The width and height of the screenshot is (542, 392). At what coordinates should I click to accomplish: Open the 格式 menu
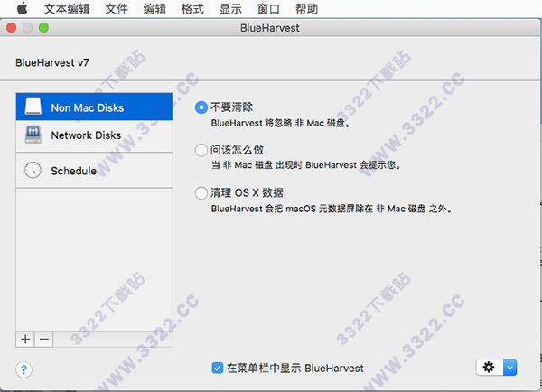tap(192, 9)
